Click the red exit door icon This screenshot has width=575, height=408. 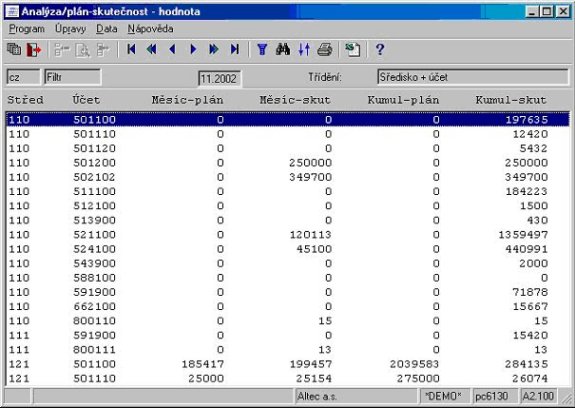pos(34,49)
